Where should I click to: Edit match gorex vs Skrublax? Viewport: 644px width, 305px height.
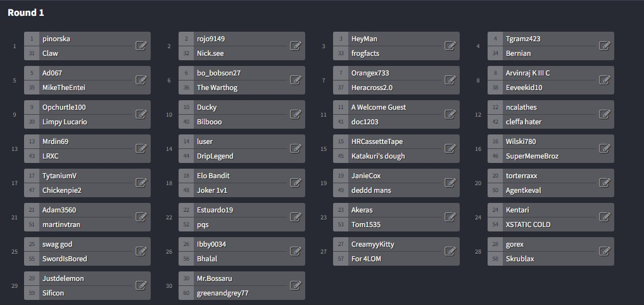click(605, 251)
